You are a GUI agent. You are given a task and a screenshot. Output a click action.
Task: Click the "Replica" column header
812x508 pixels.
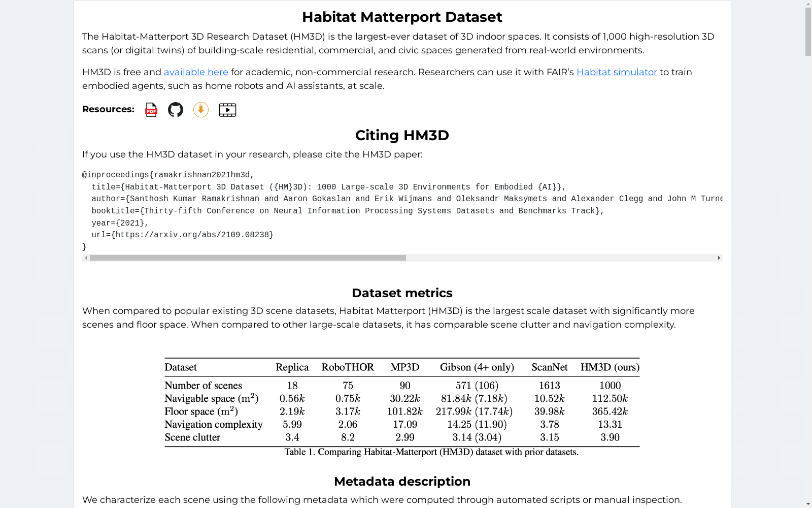[292, 367]
